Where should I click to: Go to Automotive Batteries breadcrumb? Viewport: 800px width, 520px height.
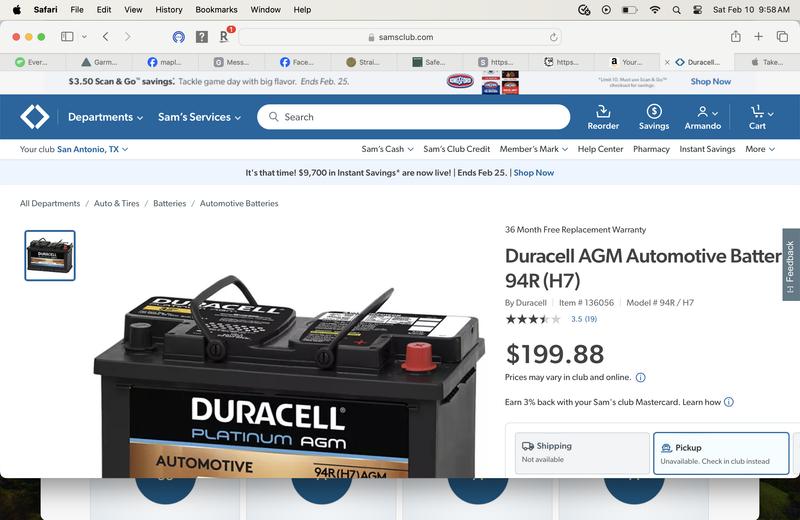pyautogui.click(x=239, y=203)
